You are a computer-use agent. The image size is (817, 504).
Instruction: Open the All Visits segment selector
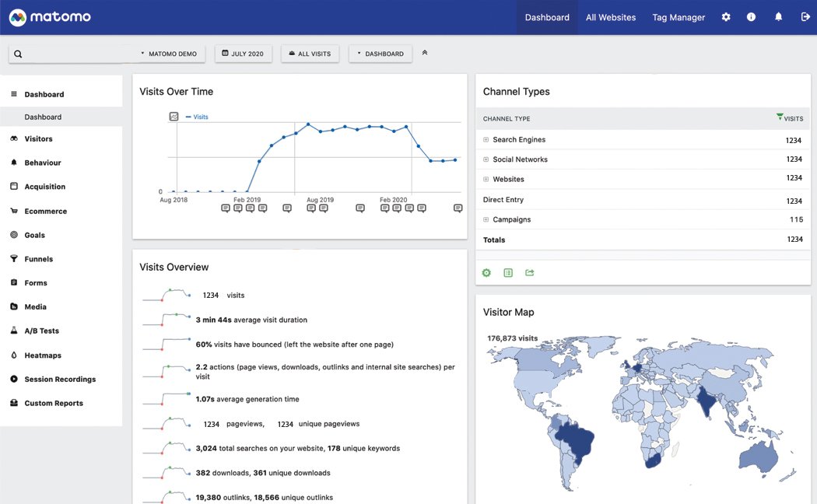pyautogui.click(x=310, y=54)
